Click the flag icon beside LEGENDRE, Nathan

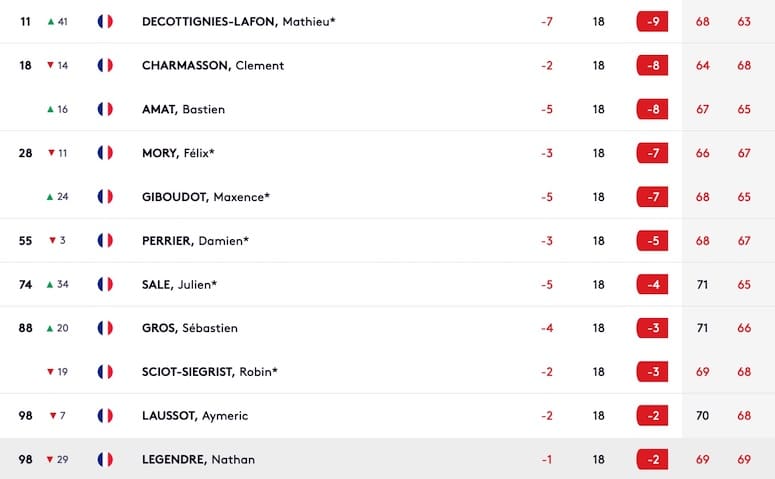pos(105,459)
